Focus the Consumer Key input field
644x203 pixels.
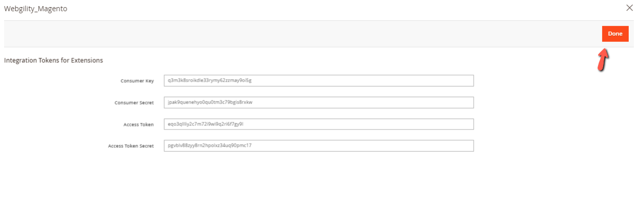click(x=319, y=81)
